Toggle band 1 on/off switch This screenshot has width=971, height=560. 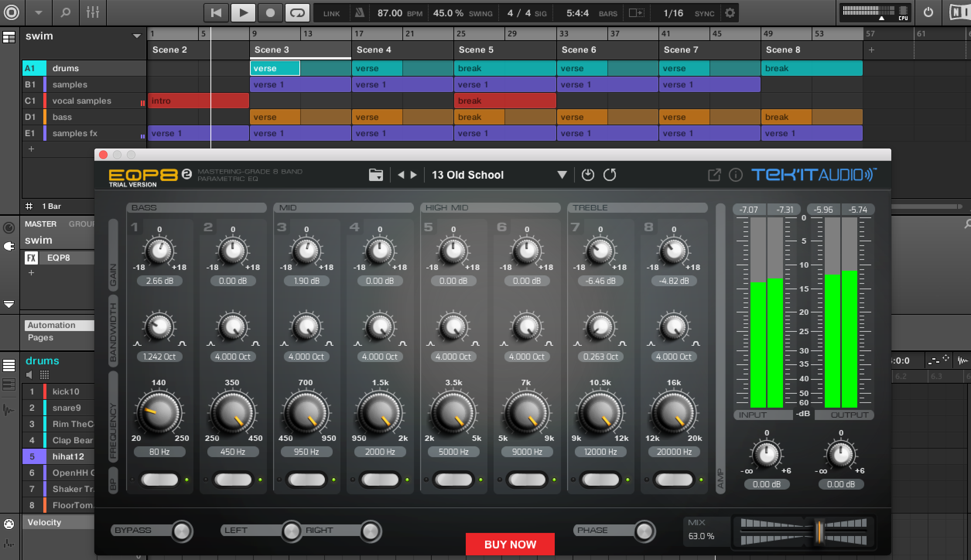coord(159,480)
